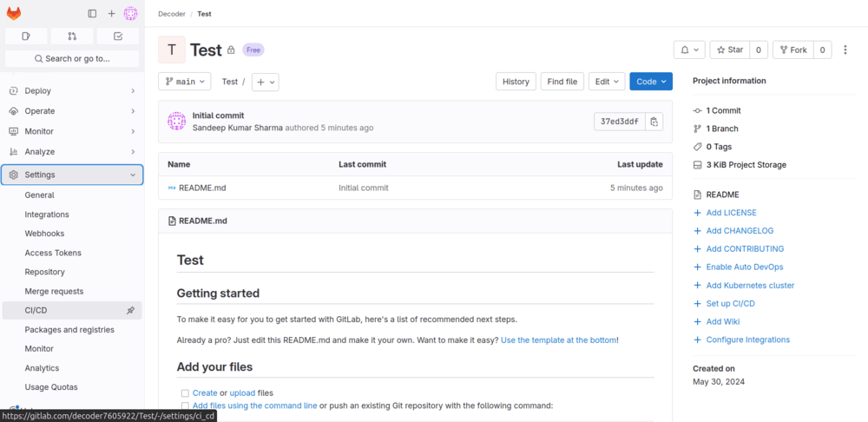Image resolution: width=868 pixels, height=422 pixels.
Task: Expand the blue Code dropdown
Action: (651, 82)
